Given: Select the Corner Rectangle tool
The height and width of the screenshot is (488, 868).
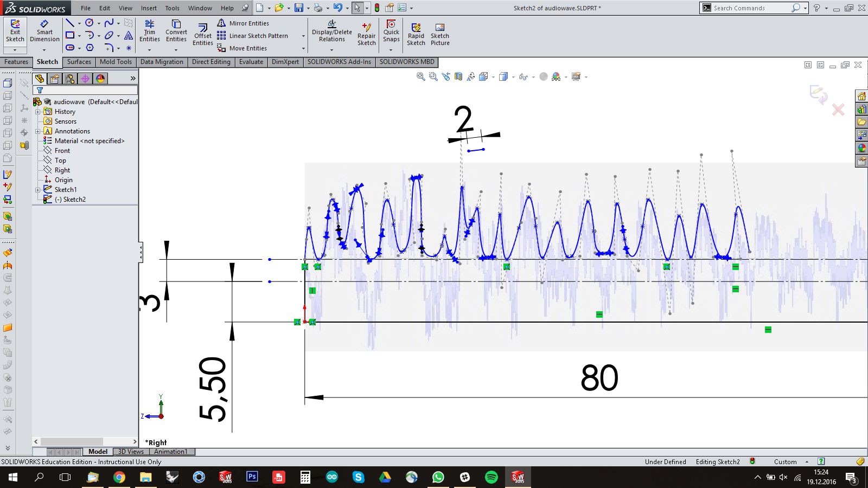Looking at the screenshot, I should pyautogui.click(x=69, y=35).
